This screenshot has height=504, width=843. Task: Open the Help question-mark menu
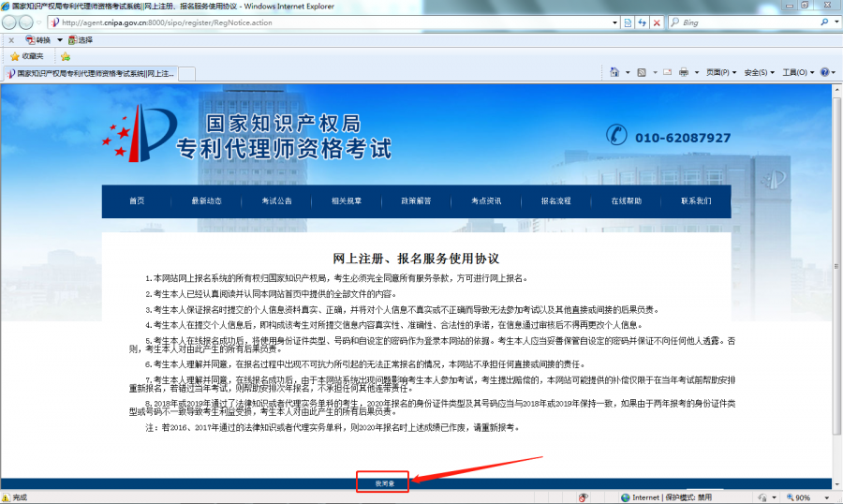pyautogui.click(x=828, y=72)
